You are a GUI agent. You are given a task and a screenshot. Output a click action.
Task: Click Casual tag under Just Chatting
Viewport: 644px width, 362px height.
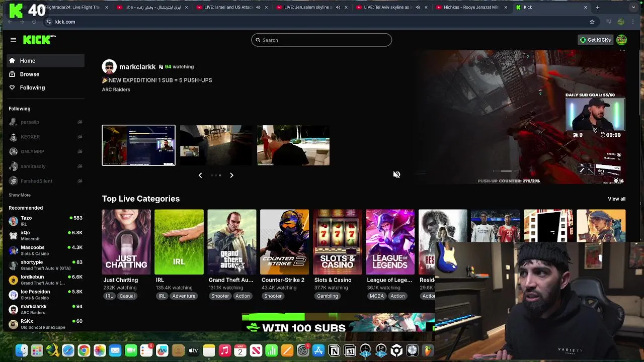(x=127, y=296)
